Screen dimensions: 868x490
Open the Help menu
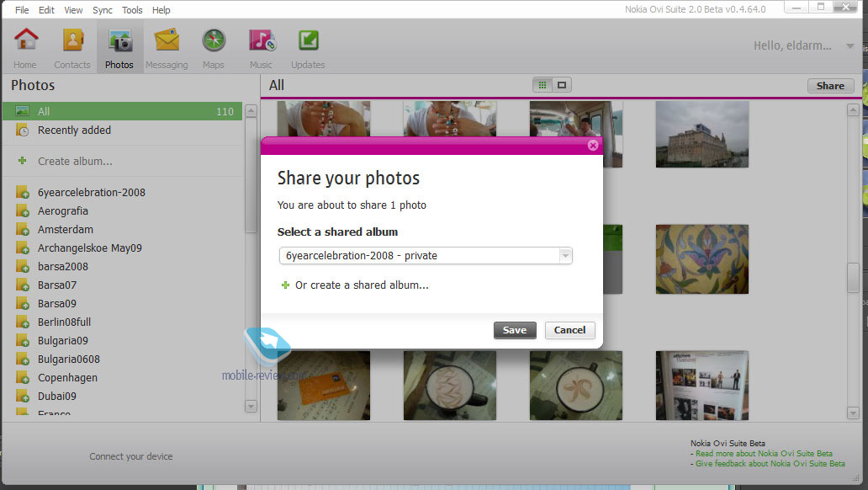click(x=161, y=10)
